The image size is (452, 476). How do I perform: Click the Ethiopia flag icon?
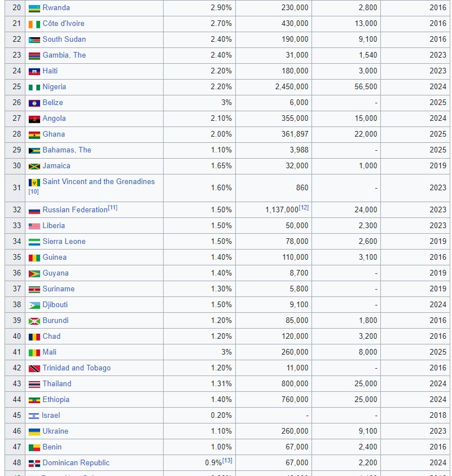tap(34, 400)
